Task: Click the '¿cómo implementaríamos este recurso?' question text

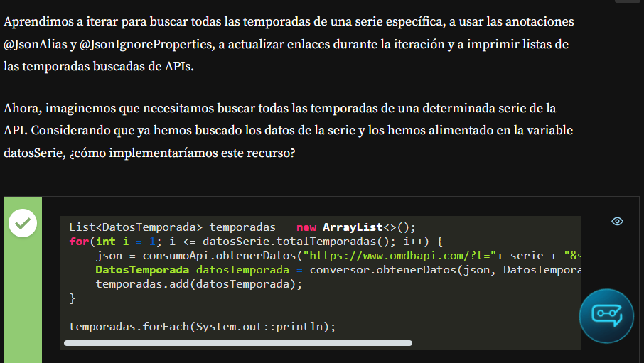Action: 183,153
